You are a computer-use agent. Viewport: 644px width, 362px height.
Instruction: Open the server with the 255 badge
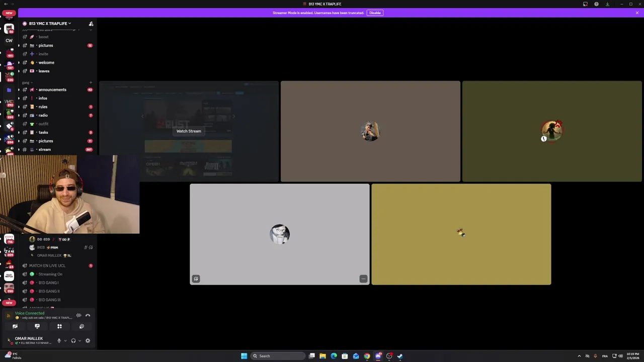click(x=9, y=288)
